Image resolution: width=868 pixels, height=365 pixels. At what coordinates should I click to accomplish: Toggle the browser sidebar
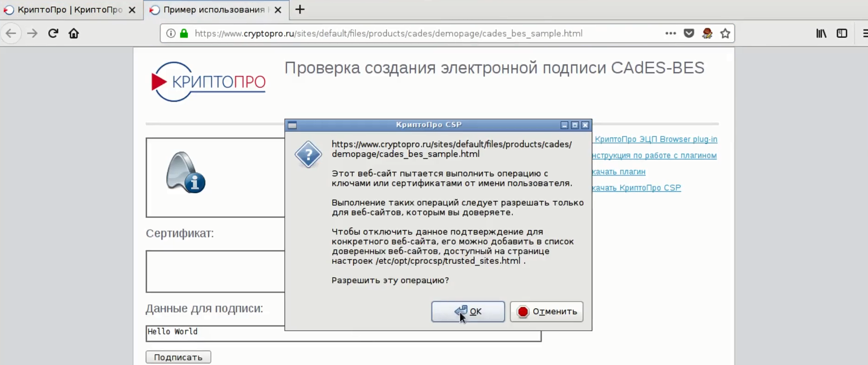[842, 33]
